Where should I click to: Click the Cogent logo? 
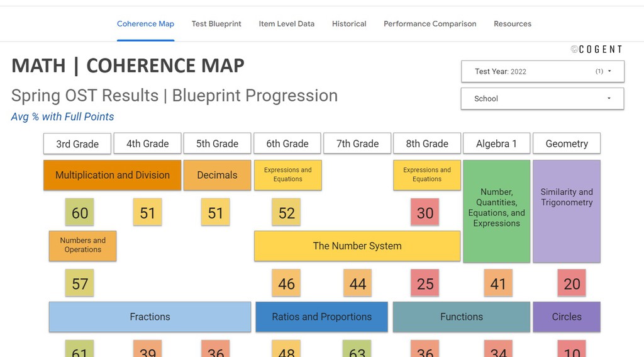[596, 49]
